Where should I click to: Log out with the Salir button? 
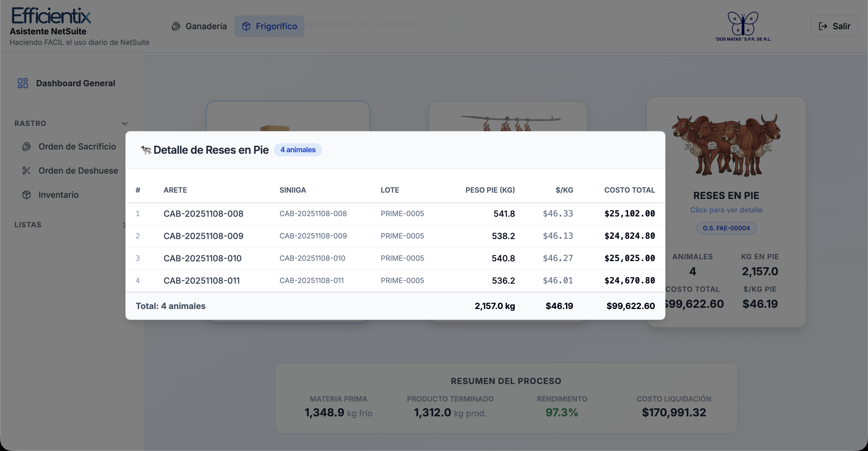(x=834, y=26)
